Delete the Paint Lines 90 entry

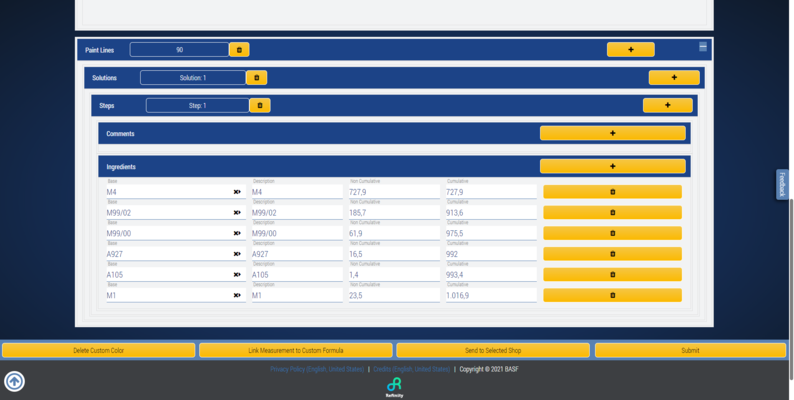tap(239, 50)
